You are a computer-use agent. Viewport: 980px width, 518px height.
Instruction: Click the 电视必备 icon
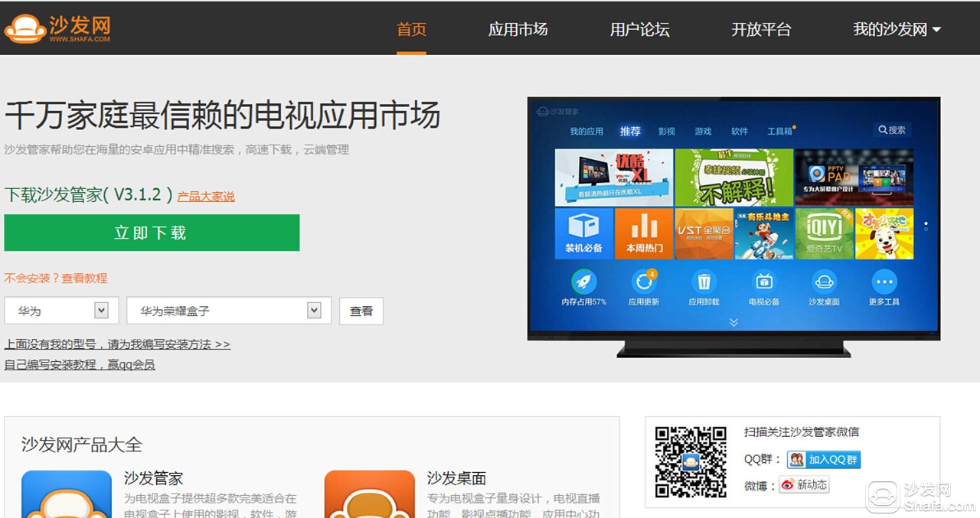[763, 282]
